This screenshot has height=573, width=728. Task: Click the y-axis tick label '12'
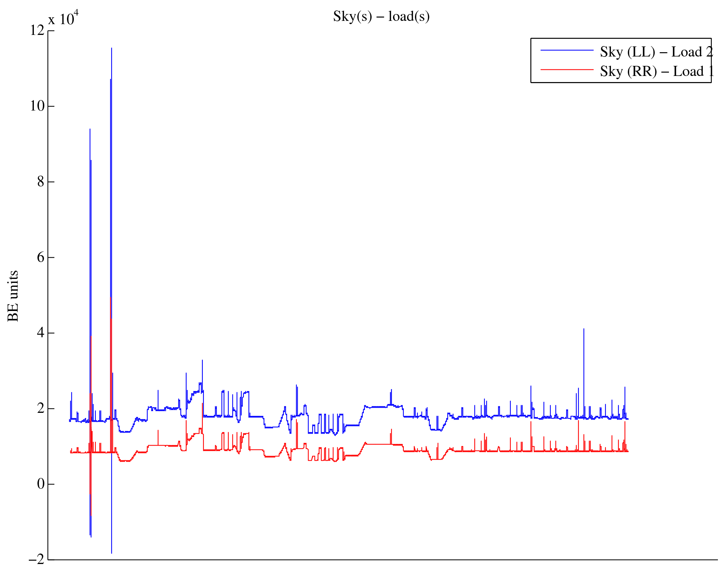(37, 30)
